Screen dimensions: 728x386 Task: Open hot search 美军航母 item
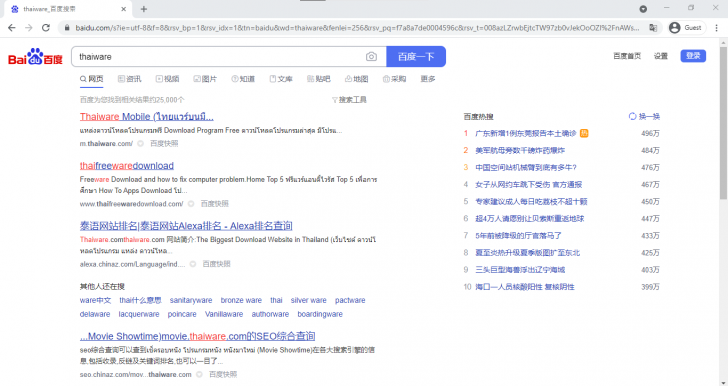pyautogui.click(x=520, y=150)
